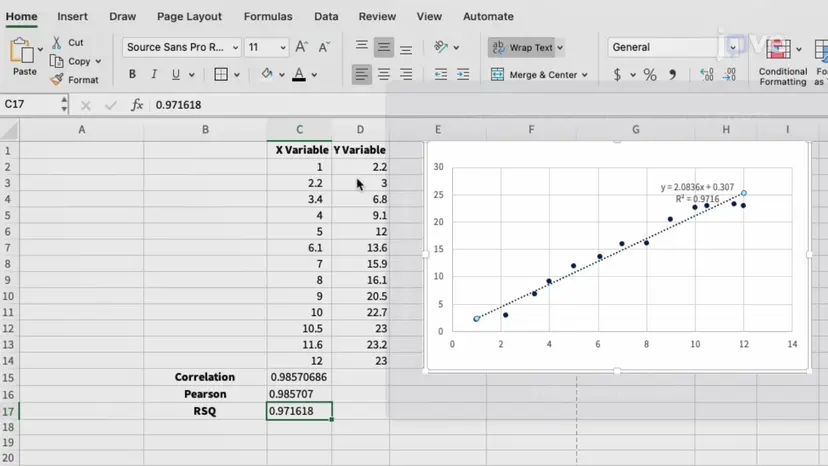
Task: Open the Formulas tab
Action: (268, 16)
